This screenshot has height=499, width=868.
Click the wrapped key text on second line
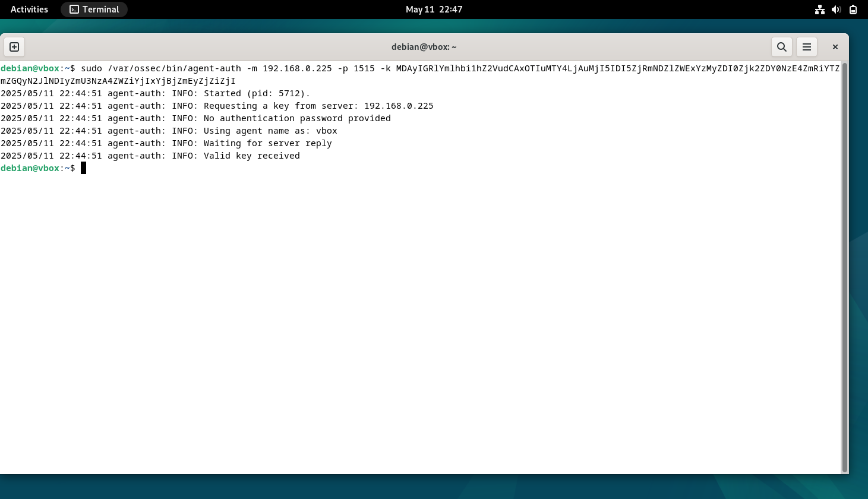click(x=118, y=81)
